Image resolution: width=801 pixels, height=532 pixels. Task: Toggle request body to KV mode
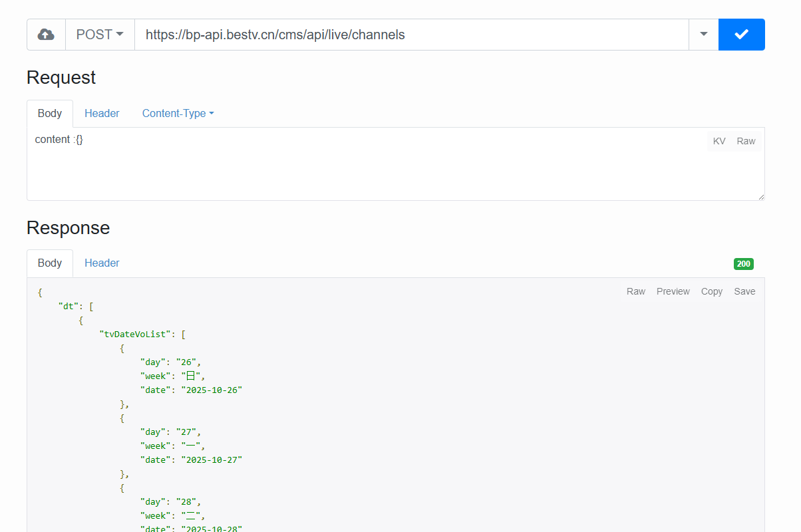[719, 141]
